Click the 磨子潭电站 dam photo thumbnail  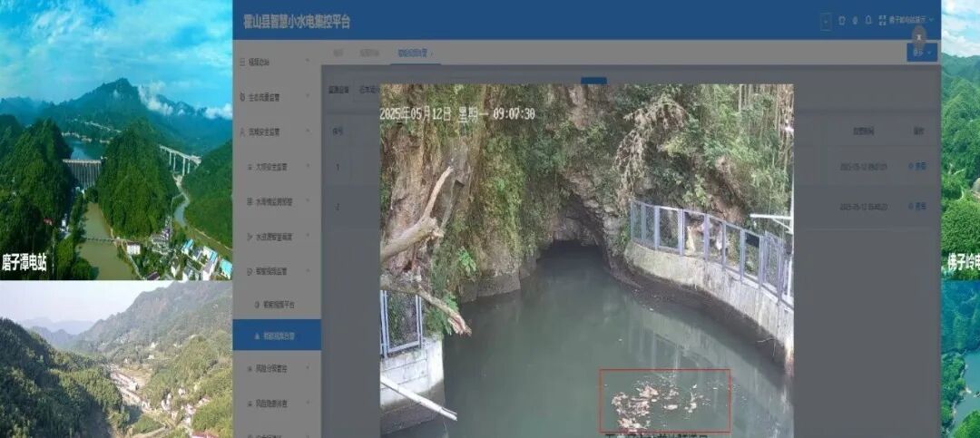(116, 141)
